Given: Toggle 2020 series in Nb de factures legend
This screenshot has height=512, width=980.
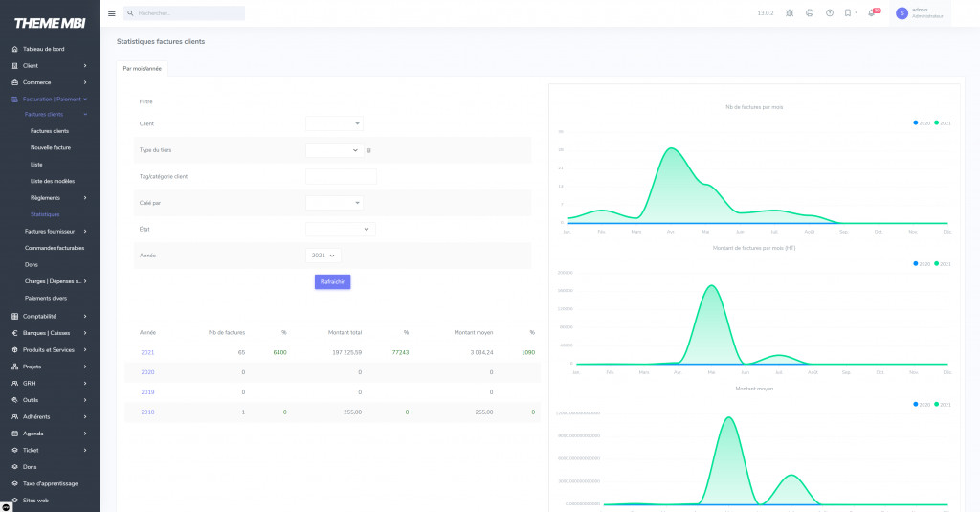Looking at the screenshot, I should (922, 122).
